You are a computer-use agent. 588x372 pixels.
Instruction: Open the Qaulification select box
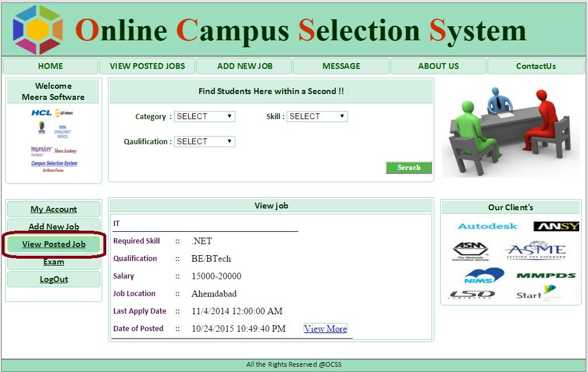coord(204,141)
